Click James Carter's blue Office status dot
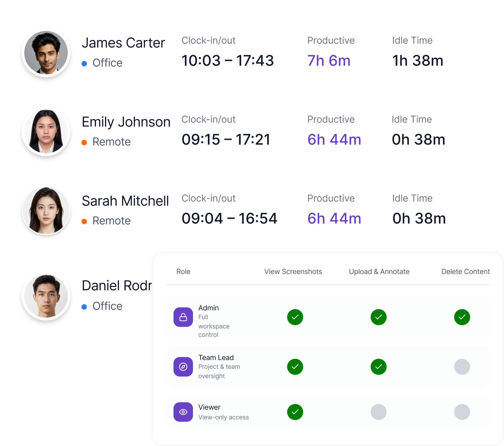 84,63
